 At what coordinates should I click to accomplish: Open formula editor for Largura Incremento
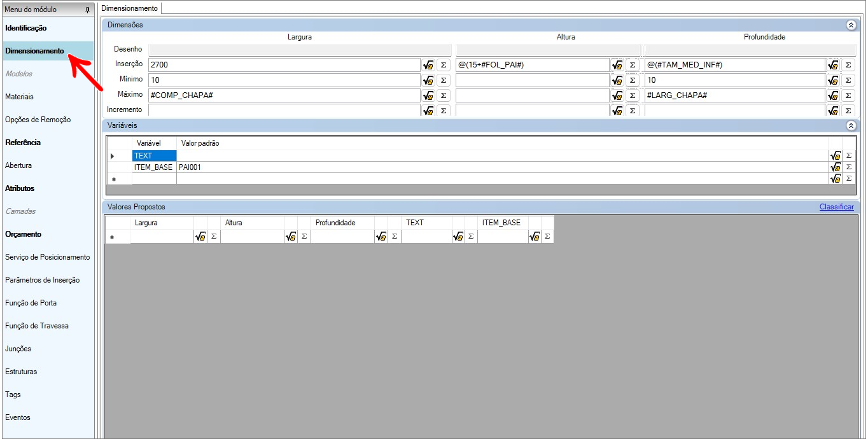pos(428,110)
